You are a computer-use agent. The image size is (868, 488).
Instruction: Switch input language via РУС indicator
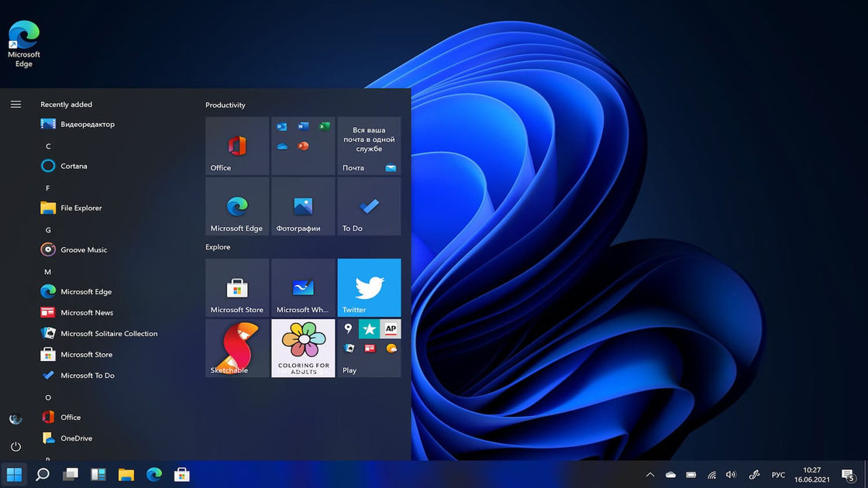[x=778, y=475]
